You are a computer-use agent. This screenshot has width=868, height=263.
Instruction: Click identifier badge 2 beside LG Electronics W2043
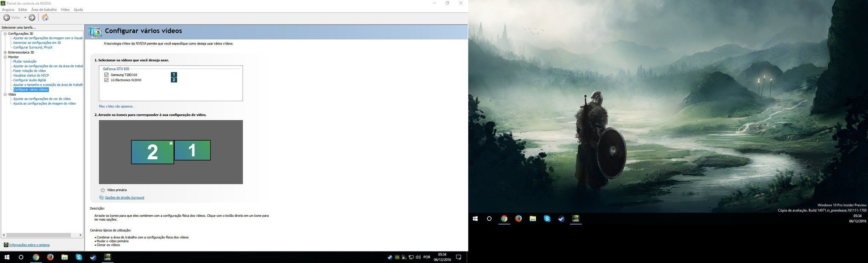point(174,80)
